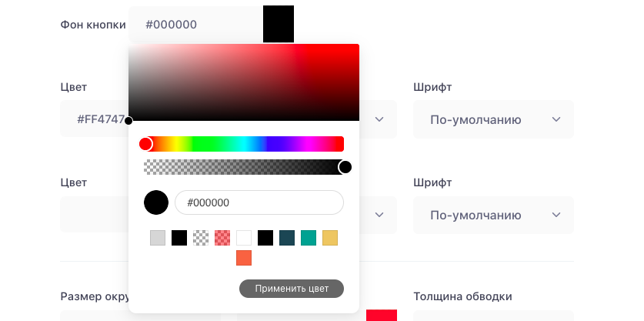Select the black swatch beside the dark teal one
Image resolution: width=644 pixels, height=321 pixels.
(x=265, y=238)
